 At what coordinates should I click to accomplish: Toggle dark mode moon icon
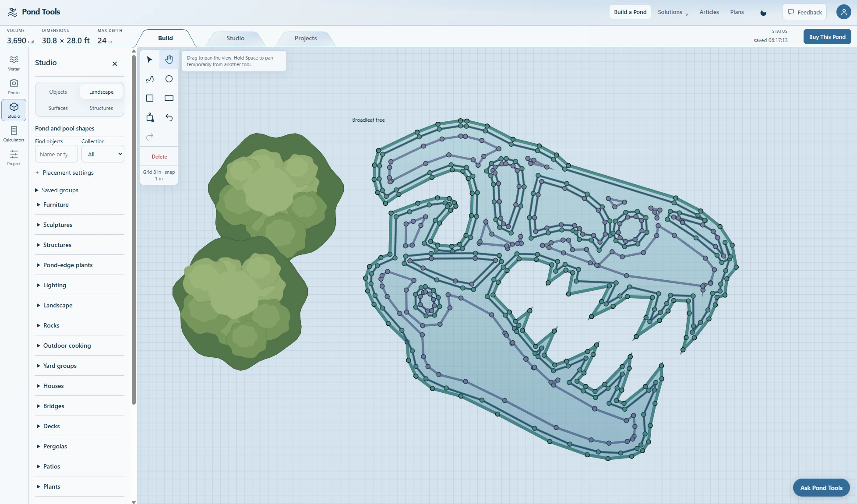pos(763,12)
